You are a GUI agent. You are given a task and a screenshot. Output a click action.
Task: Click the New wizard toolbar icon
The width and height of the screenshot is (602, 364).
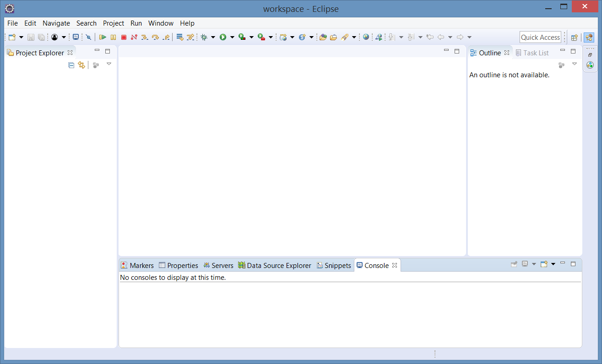12,37
